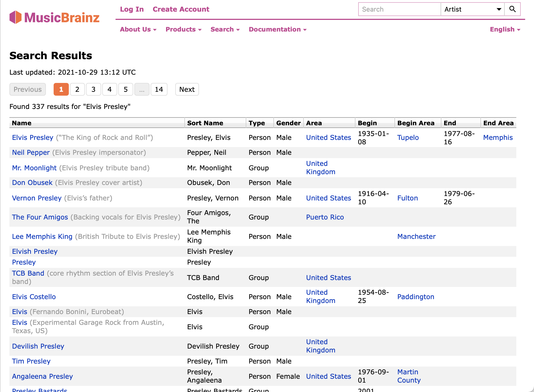
Task: Open the Tupelo begin area link
Action: pyautogui.click(x=408, y=137)
